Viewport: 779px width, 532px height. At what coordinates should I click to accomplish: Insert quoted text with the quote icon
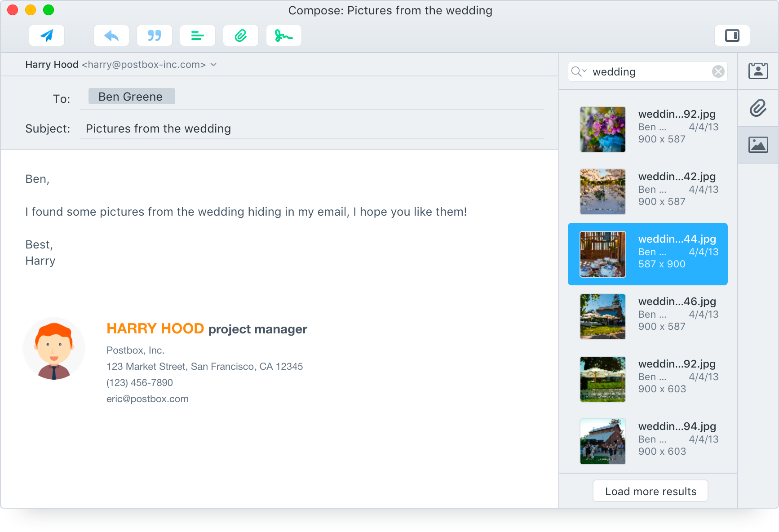(154, 35)
